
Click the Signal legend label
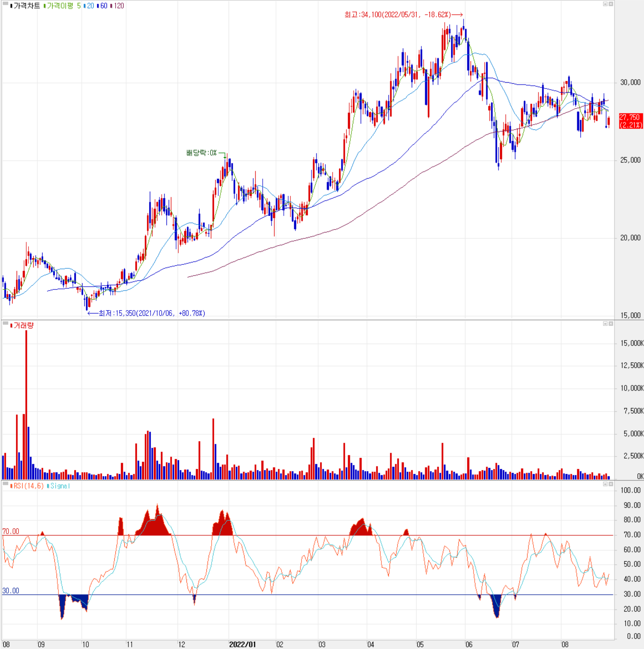[60, 486]
